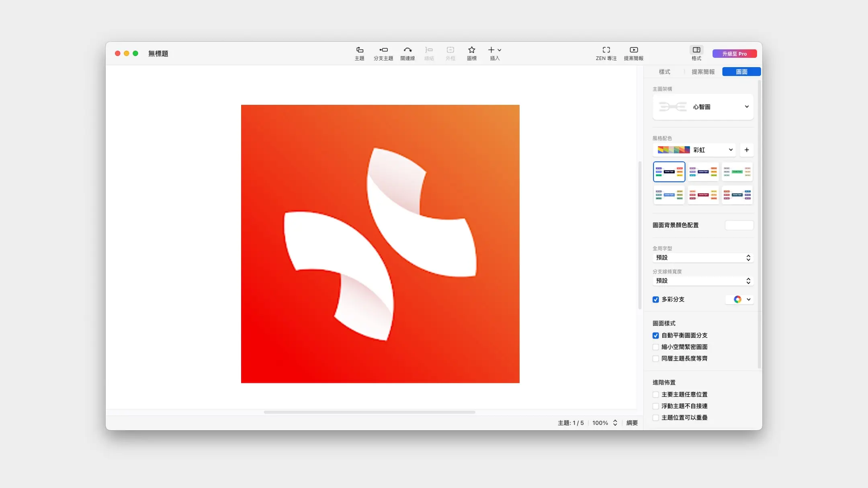Toggle the 格式 (Format) panel icon
868x488 pixels.
[696, 53]
